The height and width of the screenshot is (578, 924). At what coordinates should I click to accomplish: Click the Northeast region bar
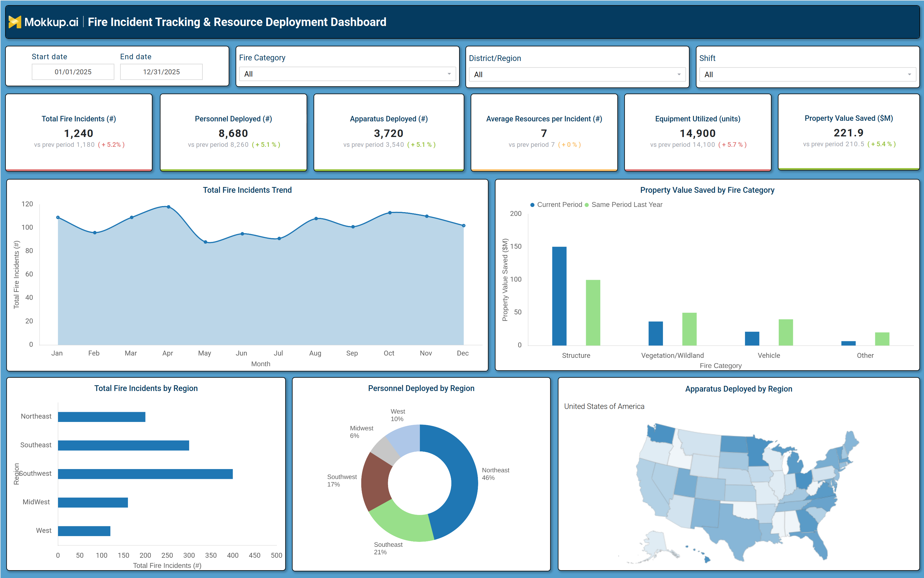102,417
